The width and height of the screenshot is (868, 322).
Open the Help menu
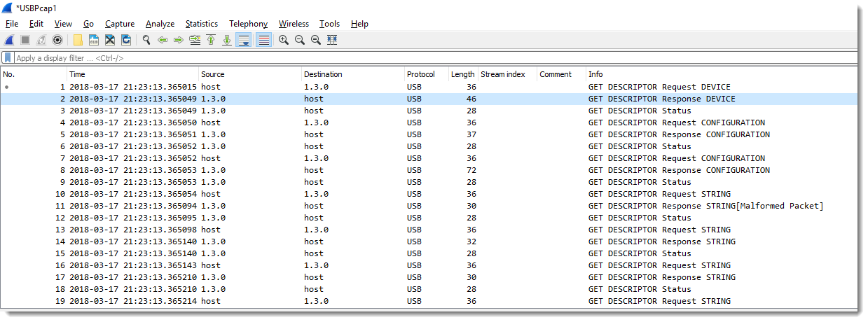pos(359,24)
